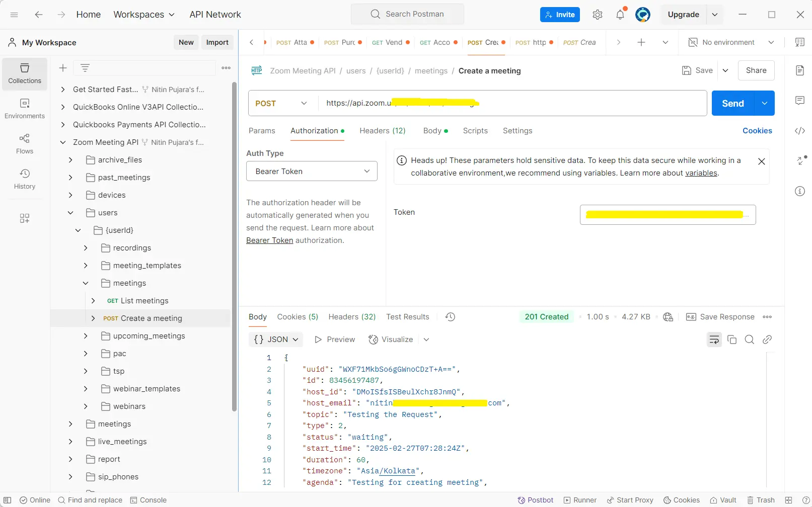
Task: Open the hamburger menu icon
Action: [x=14, y=15]
